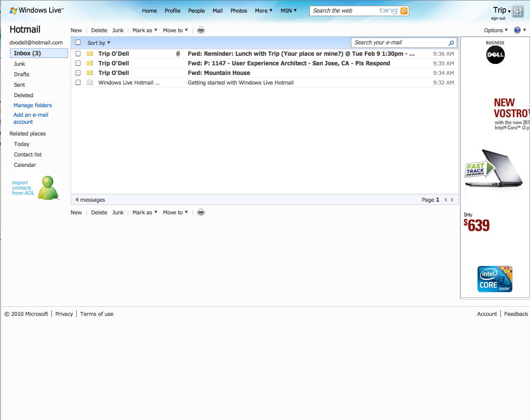This screenshot has height=420, width=530.
Task: Open Profile in top navigation
Action: pyautogui.click(x=173, y=10)
